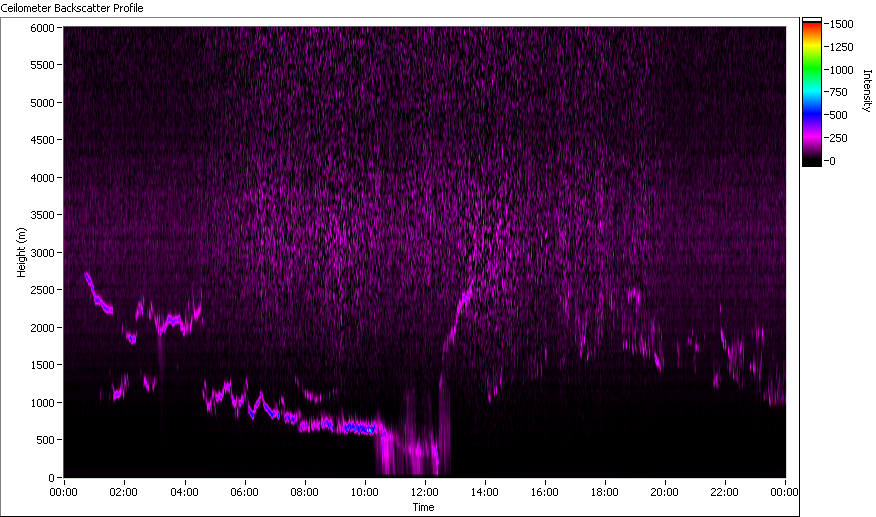876x517 pixels.
Task: Click the 20:00 time axis tick
Action: [664, 492]
